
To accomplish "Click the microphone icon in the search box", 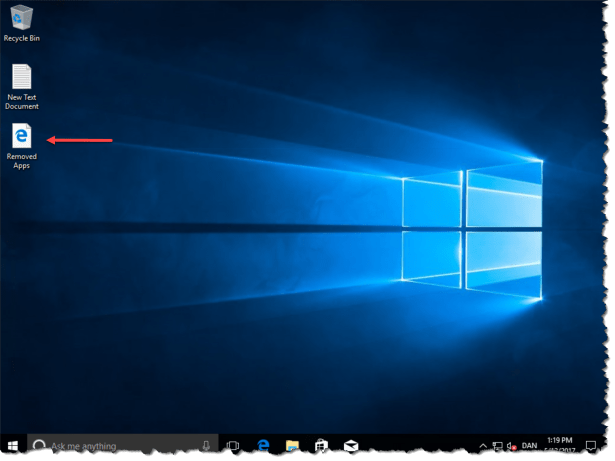I will 206,446.
